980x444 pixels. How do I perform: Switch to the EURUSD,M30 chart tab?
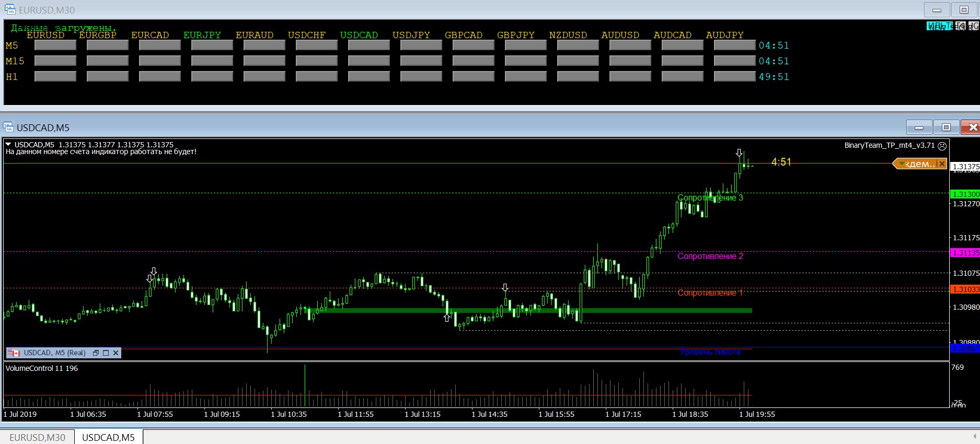pos(38,437)
